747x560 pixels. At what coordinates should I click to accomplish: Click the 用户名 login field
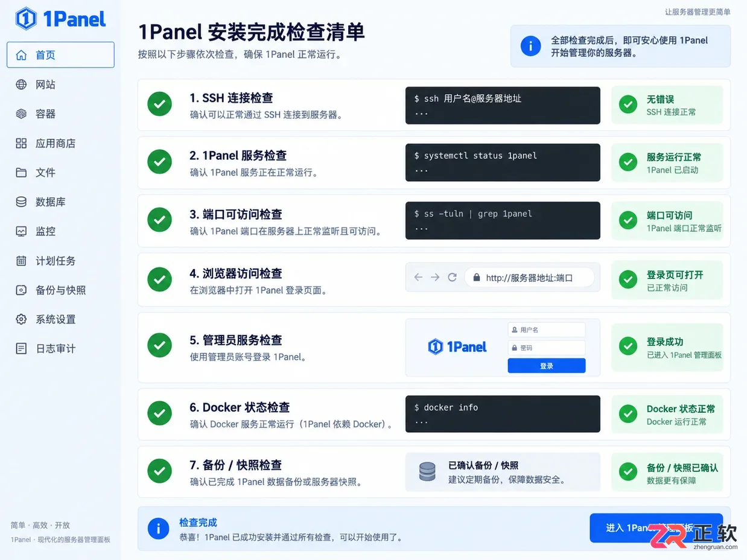pyautogui.click(x=547, y=329)
